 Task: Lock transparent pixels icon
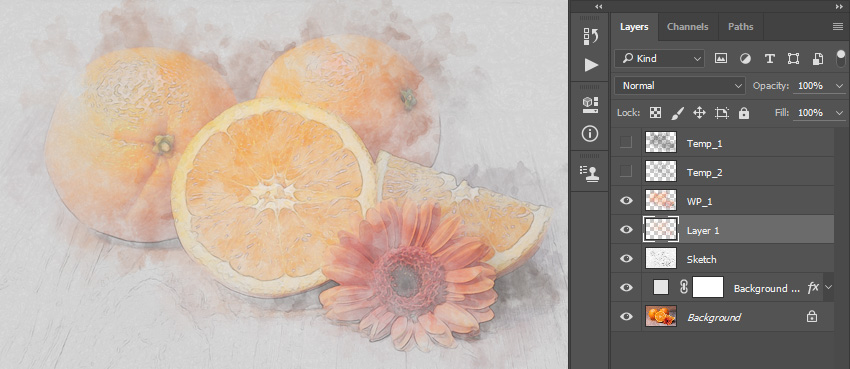[x=655, y=113]
